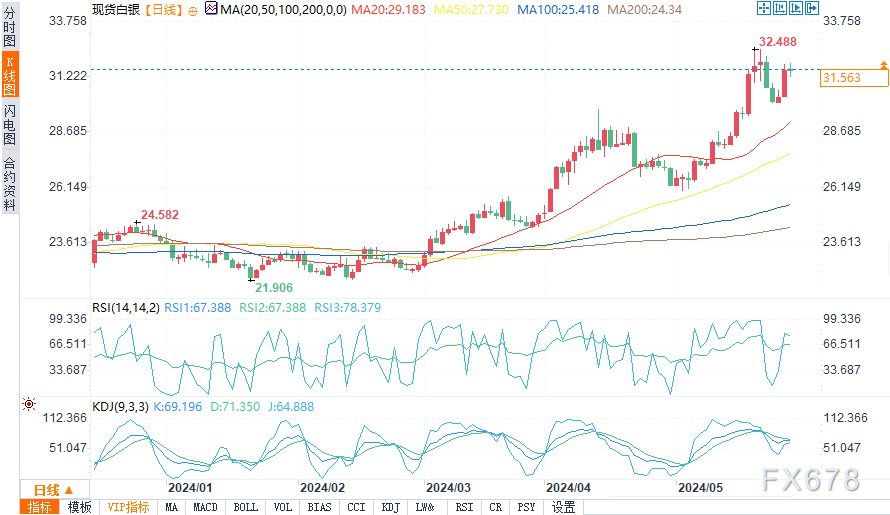Switch to the VIP指标 tab
Screen dimensions: 890x515
tap(128, 507)
